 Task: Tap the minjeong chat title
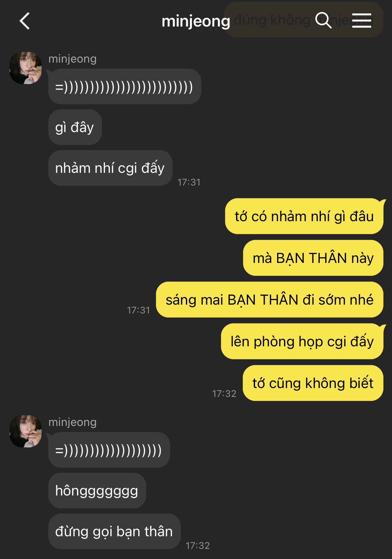pos(196,21)
